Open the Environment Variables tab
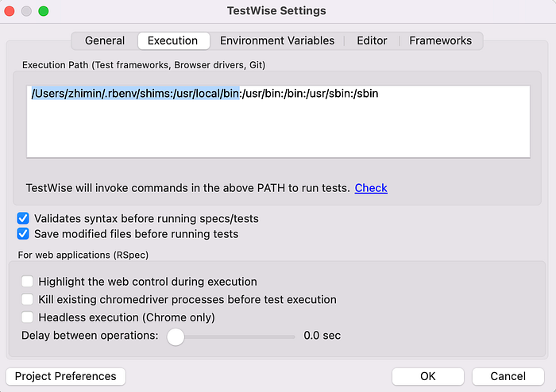Screen dimensions: 556x392 pos(278,40)
